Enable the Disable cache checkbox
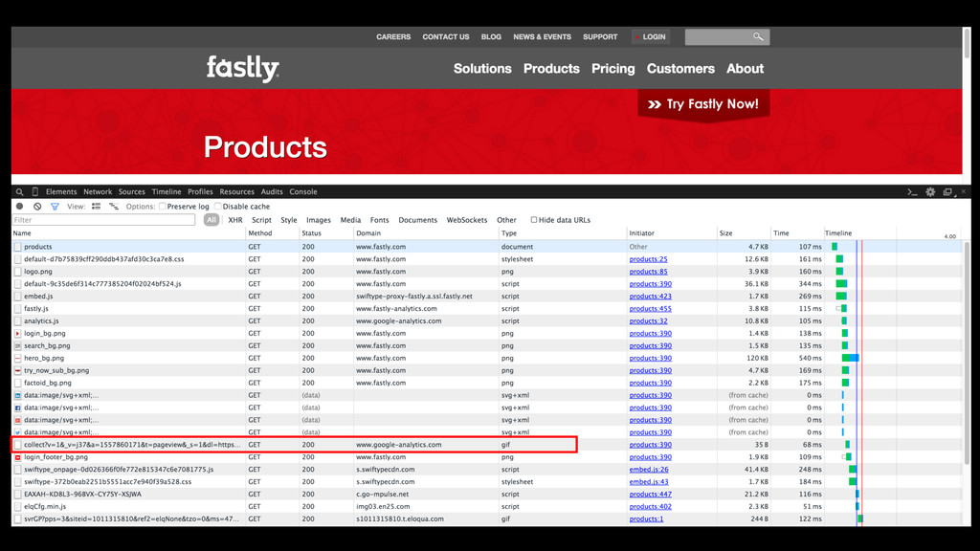Screen dimensions: 980x551 point(218,207)
